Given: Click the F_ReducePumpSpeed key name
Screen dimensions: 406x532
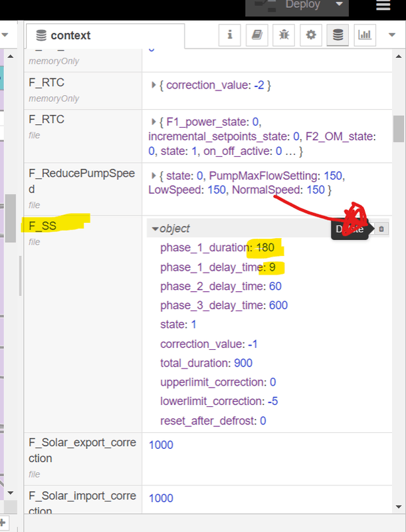Looking at the screenshot, I should [82, 181].
